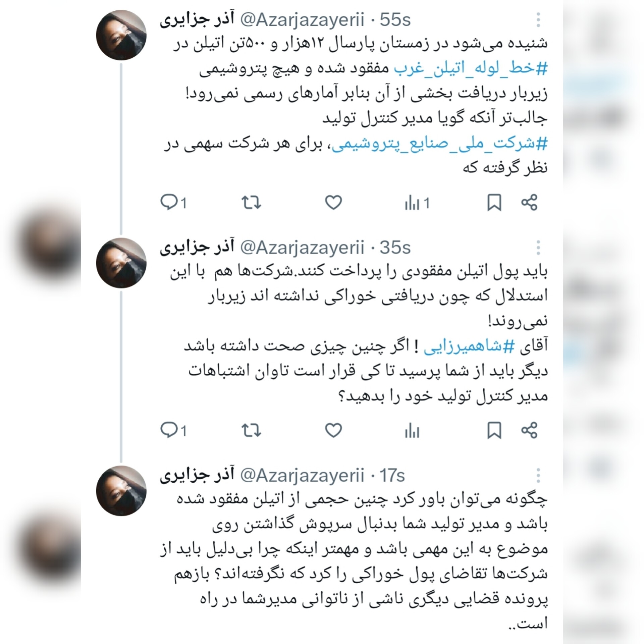The height and width of the screenshot is (644, 644).
Task: Bookmark the 35s tweet
Action: tap(494, 430)
